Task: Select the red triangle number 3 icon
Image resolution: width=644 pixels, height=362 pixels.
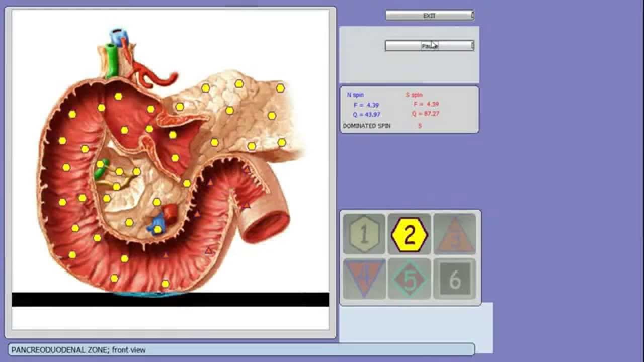Action: 454,235
